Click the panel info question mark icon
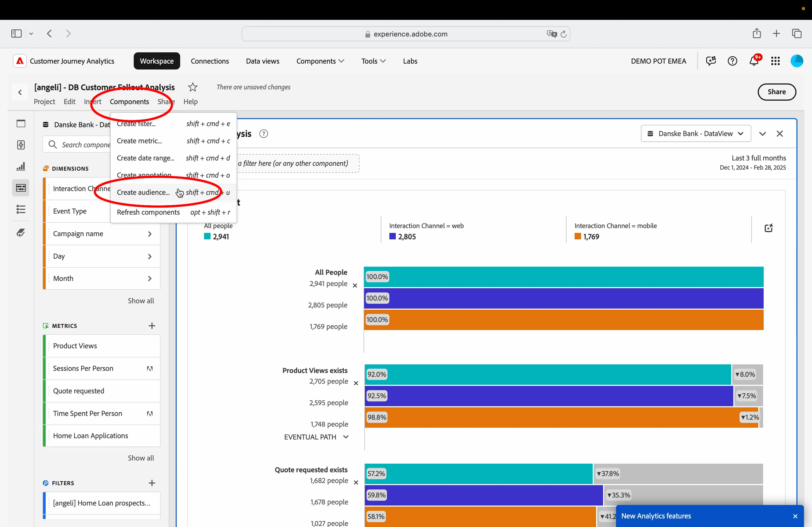Screen dimensions: 812x527 point(263,134)
